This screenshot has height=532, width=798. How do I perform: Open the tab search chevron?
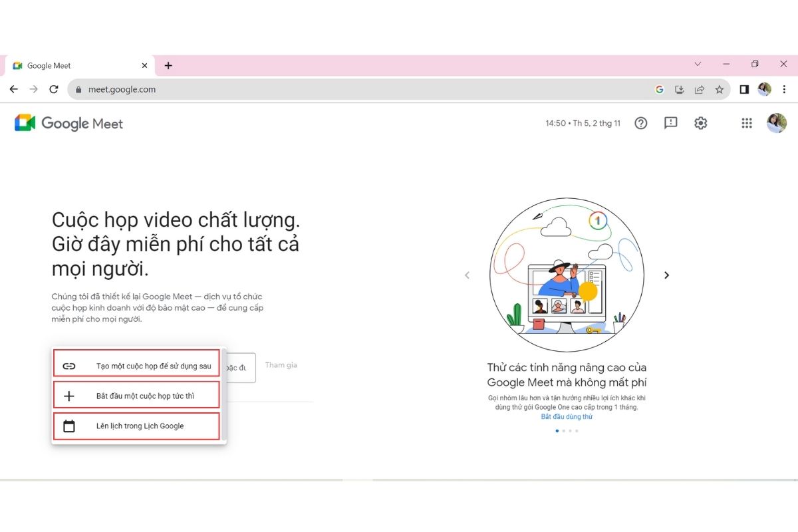(698, 65)
